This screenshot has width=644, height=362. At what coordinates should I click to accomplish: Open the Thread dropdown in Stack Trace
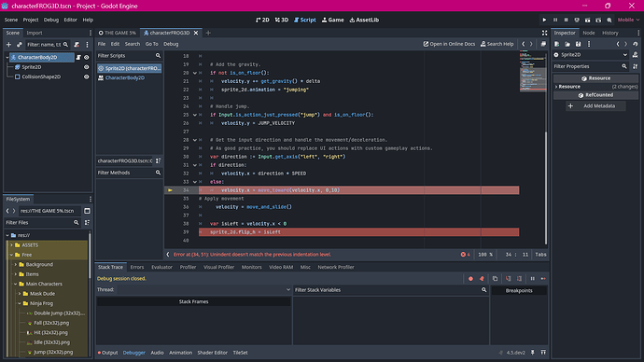[x=203, y=290]
